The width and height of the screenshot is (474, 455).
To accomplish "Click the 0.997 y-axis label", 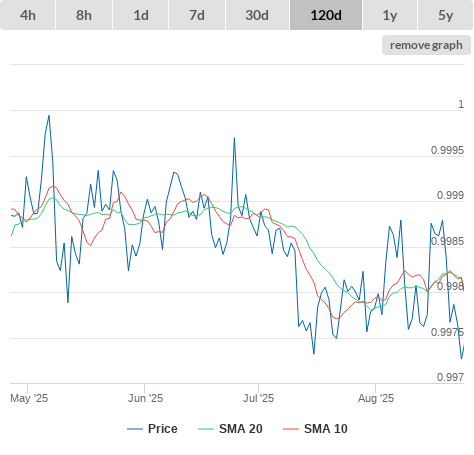I will tap(450, 377).
